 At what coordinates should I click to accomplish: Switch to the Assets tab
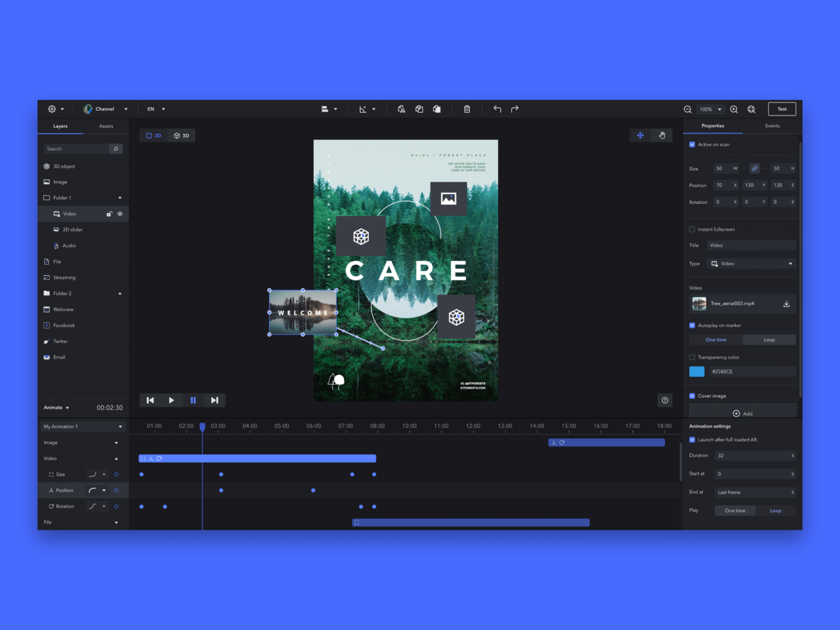[106, 127]
